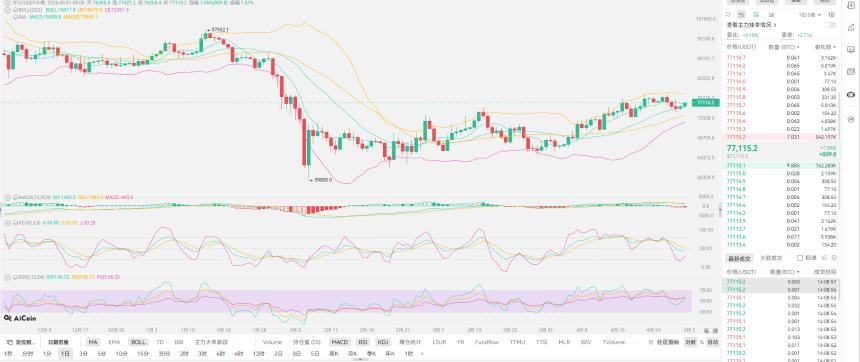The width and height of the screenshot is (860, 362).
Task: Enable the LSUR indicator
Action: 439,342
